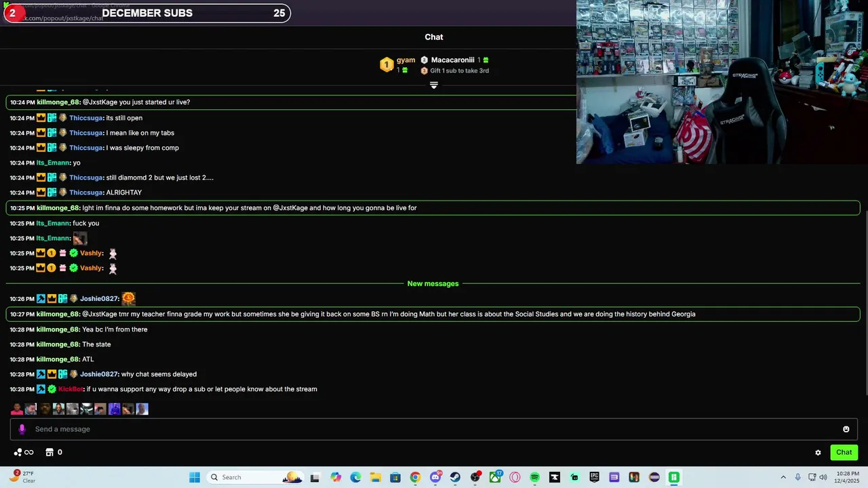This screenshot has width=868, height=488.
Task: Open the clock showing 10:28 PM
Action: [847, 477]
